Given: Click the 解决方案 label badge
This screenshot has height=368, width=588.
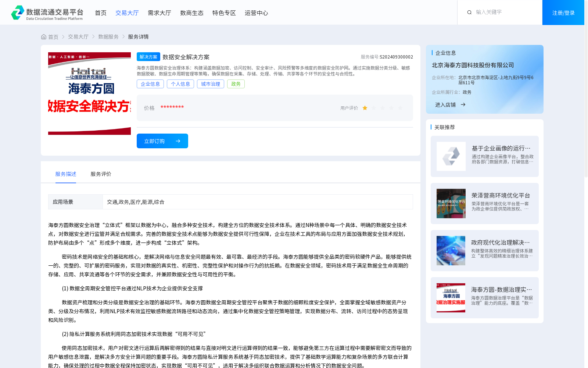Looking at the screenshot, I should point(148,57).
